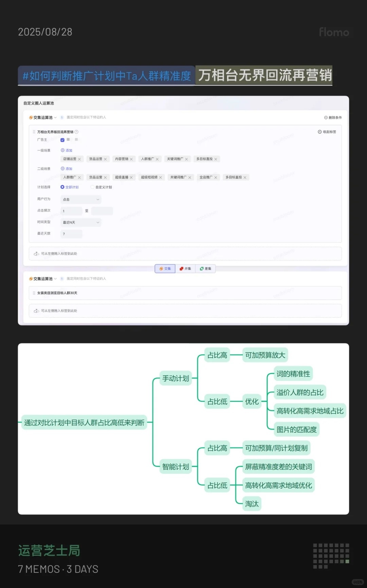
Task: Click the 运营芝士局 author name
Action: [x=49, y=551]
